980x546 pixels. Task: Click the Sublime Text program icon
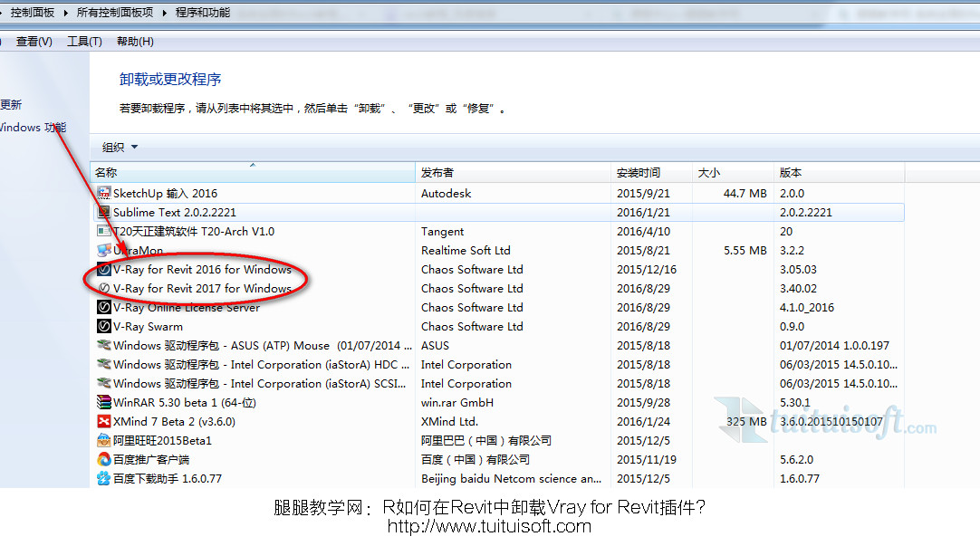pyautogui.click(x=104, y=212)
